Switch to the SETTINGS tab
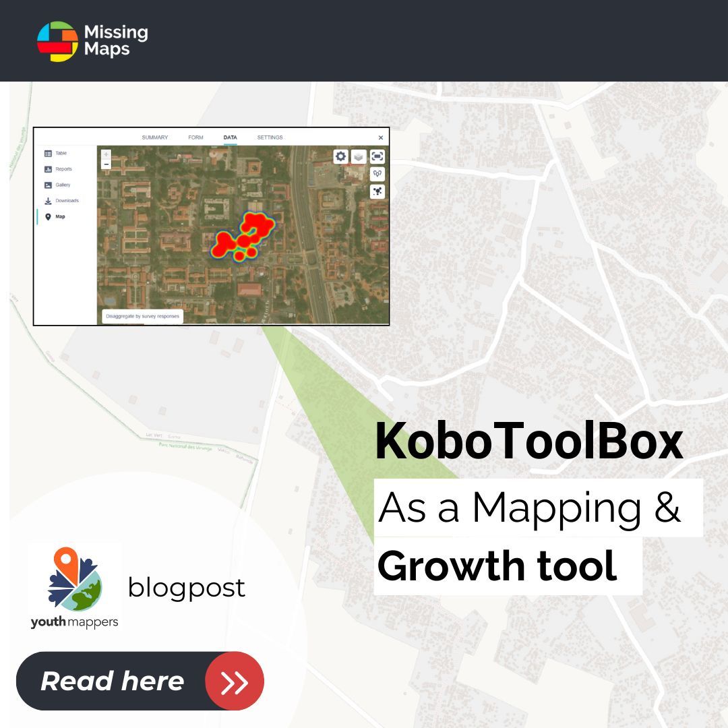The image size is (728, 728). pos(270,138)
